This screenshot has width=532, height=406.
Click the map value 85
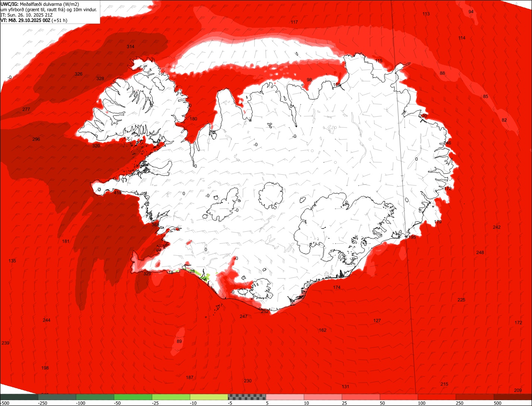click(x=485, y=96)
